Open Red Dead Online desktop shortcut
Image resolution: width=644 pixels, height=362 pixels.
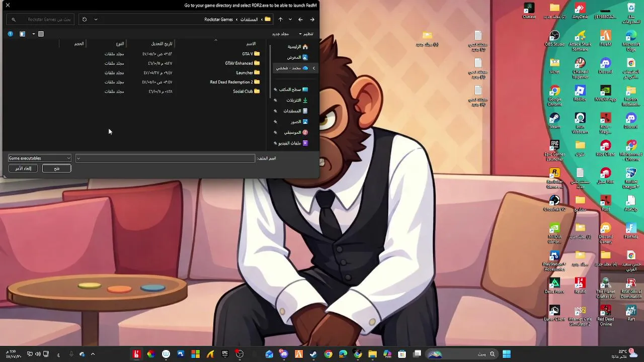tap(605, 316)
